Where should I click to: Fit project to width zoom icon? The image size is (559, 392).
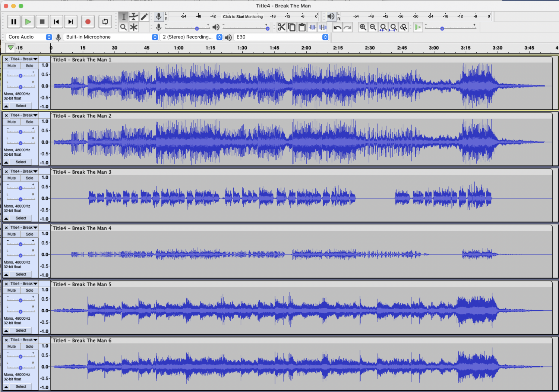point(393,27)
